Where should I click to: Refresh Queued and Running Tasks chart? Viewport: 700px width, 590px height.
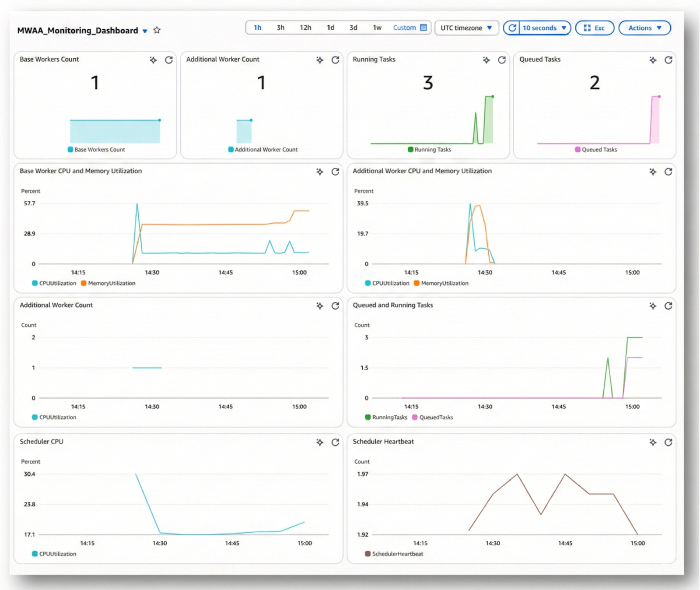point(668,306)
